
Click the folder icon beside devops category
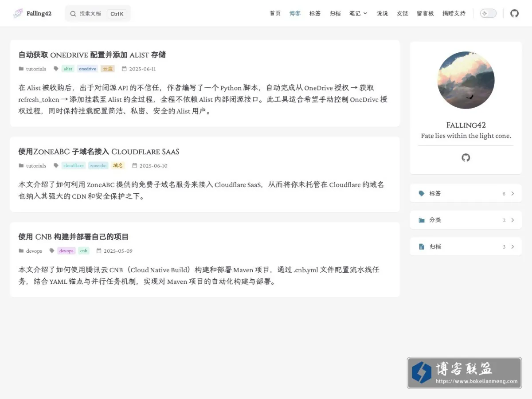[x=21, y=250]
